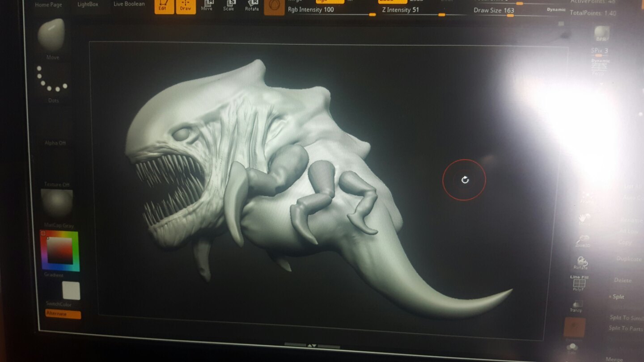This screenshot has width=644, height=362.
Task: Toggle Live Boolean
Action: 129,4
